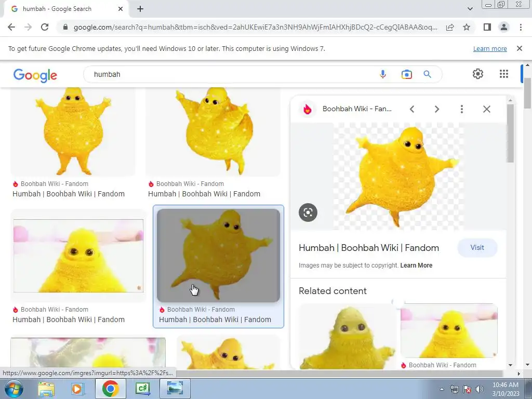Open related content pink background Humbah image
This screenshot has height=399, width=532.
coord(449,331)
